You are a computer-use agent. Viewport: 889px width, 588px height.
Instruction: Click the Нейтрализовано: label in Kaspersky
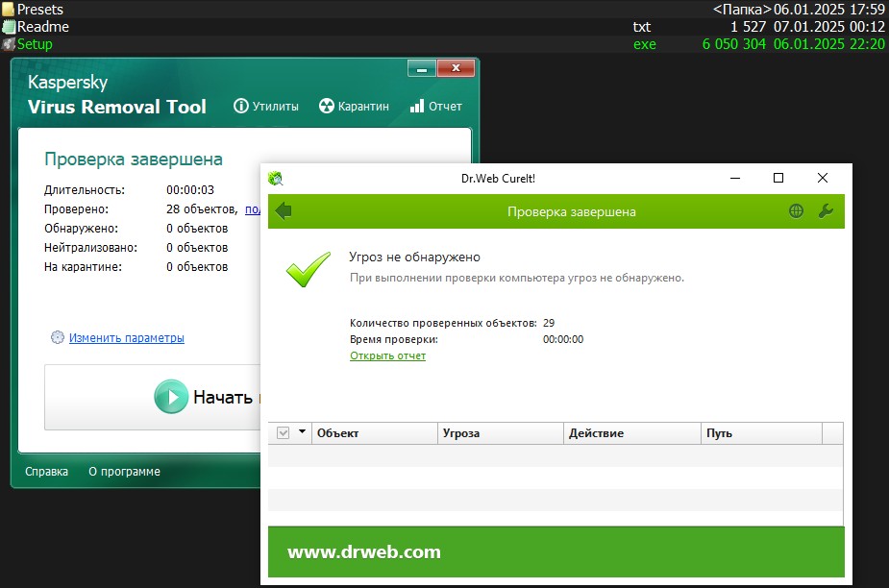click(x=90, y=248)
